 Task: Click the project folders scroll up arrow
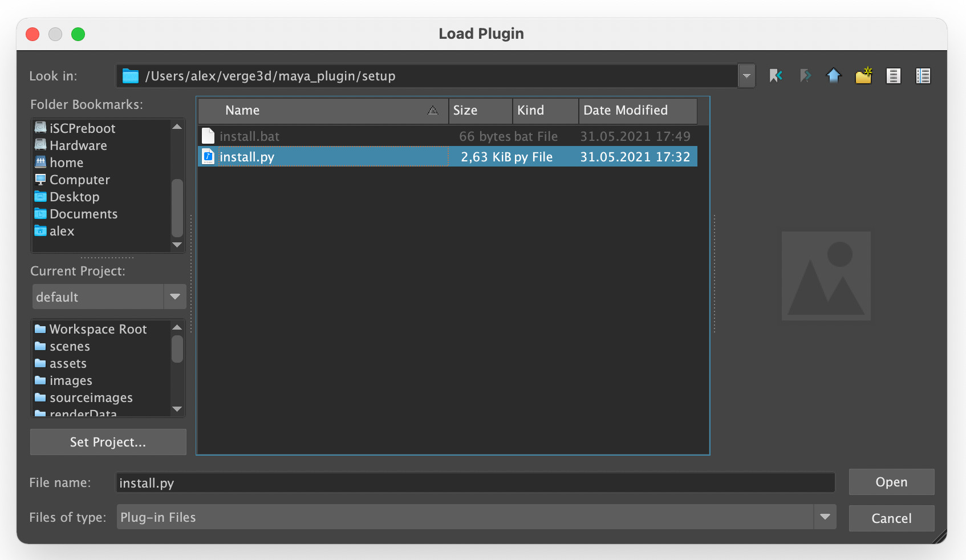(x=177, y=327)
